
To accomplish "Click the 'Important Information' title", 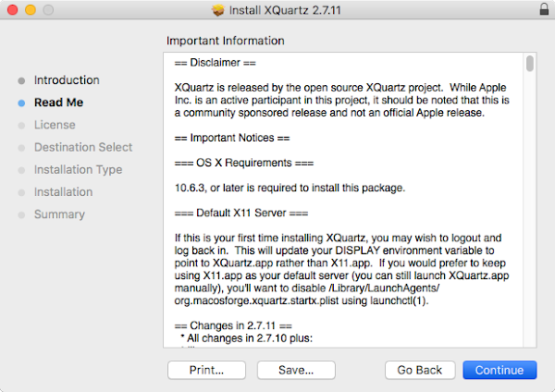I will [x=226, y=41].
